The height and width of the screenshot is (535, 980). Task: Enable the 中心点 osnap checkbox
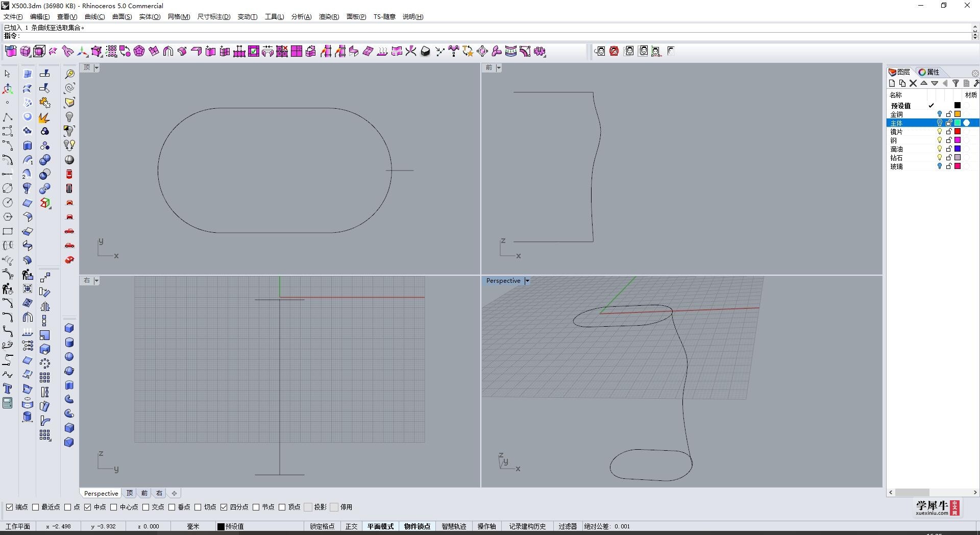click(x=113, y=507)
